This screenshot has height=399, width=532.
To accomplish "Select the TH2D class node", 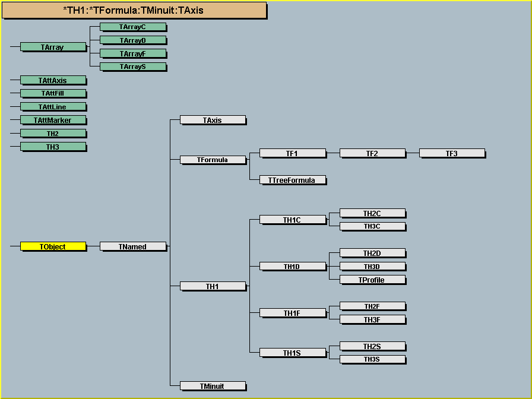I will point(372,254).
